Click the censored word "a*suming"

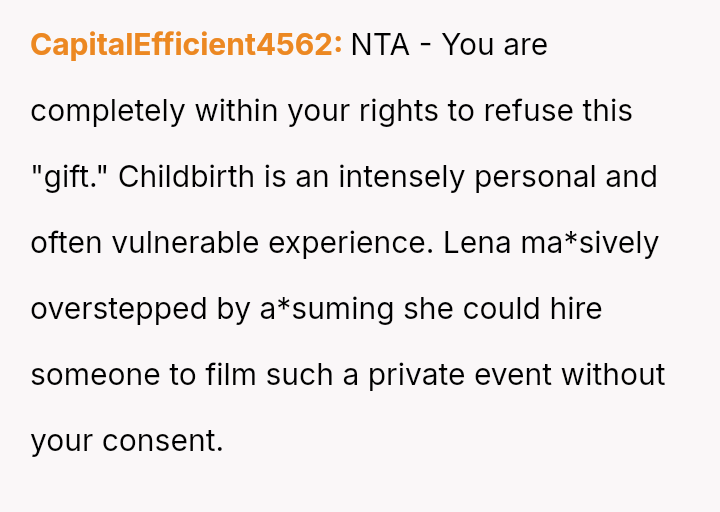326,310
